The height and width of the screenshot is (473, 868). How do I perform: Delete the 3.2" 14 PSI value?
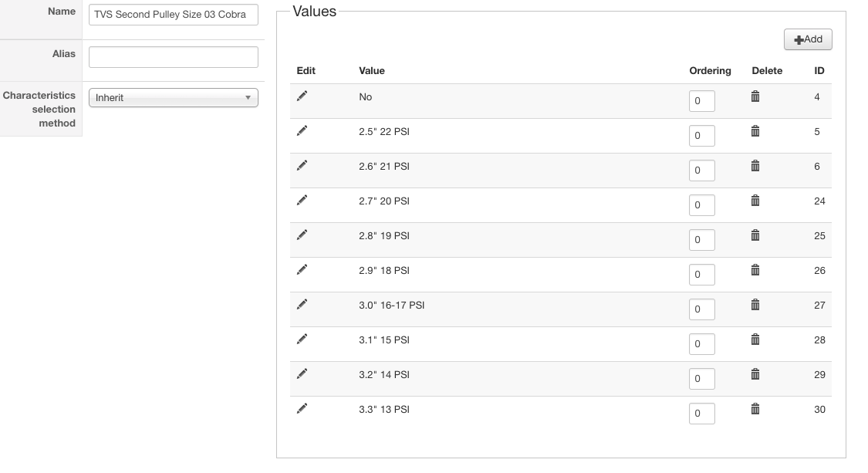(x=755, y=374)
